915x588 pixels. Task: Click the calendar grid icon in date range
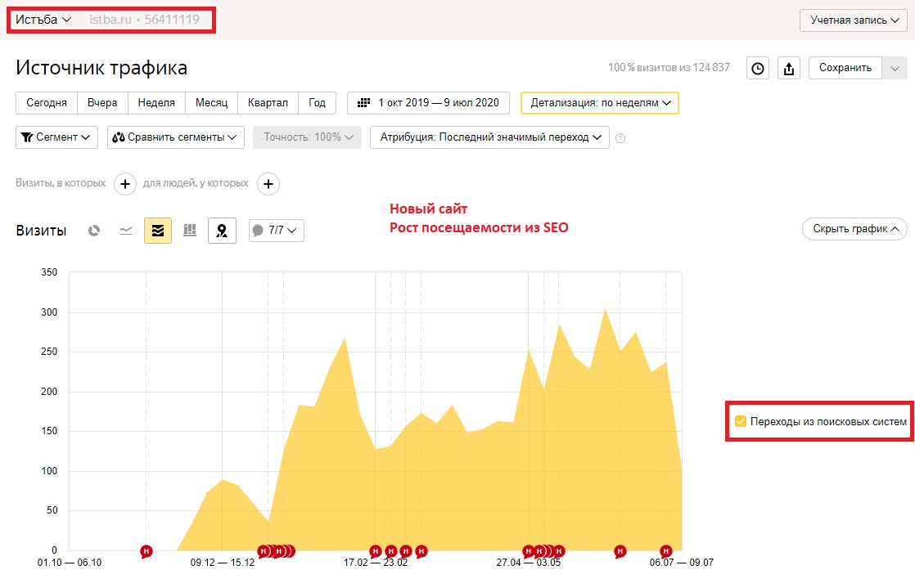click(363, 103)
